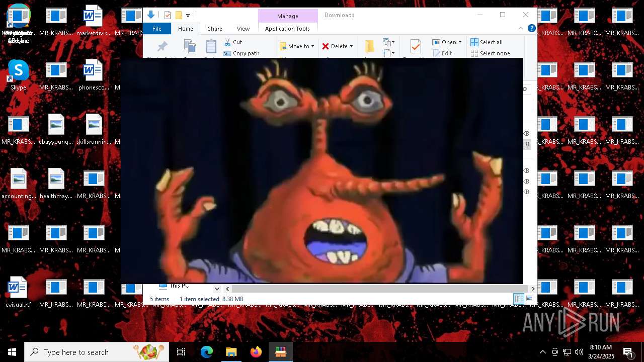Screen dimensions: 644x362
Task: Click the horizontal scrollbar track
Action: tap(380, 289)
